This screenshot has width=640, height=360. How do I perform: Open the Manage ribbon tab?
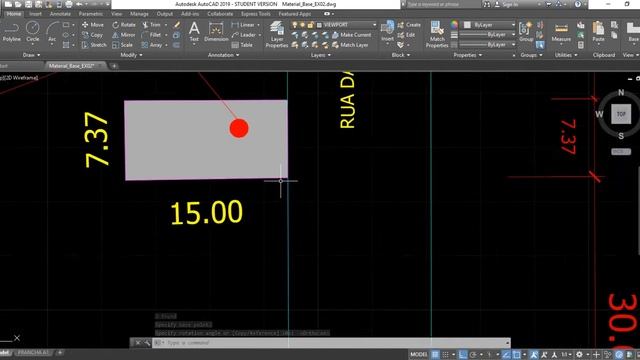tap(139, 14)
